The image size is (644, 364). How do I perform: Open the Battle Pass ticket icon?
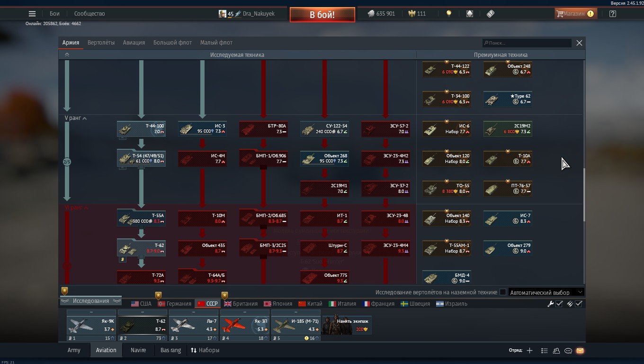pos(491,14)
